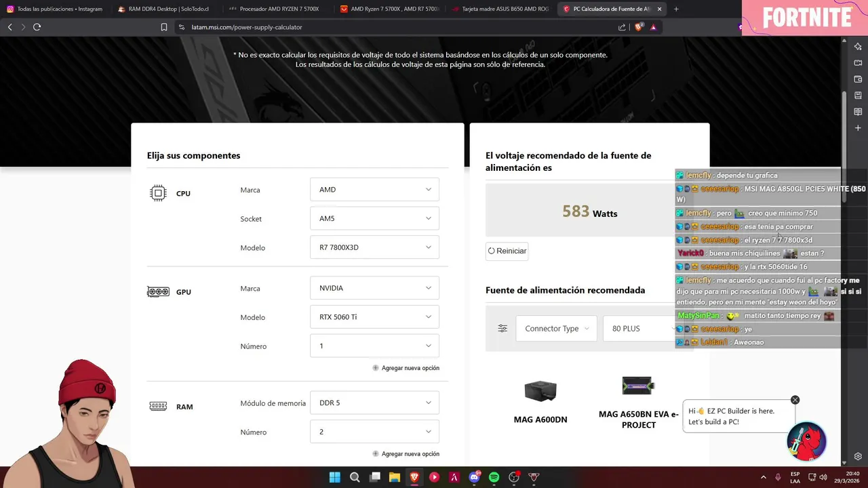The image size is (868, 488).
Task: Click Agregar nueva opción under RAM
Action: click(406, 454)
